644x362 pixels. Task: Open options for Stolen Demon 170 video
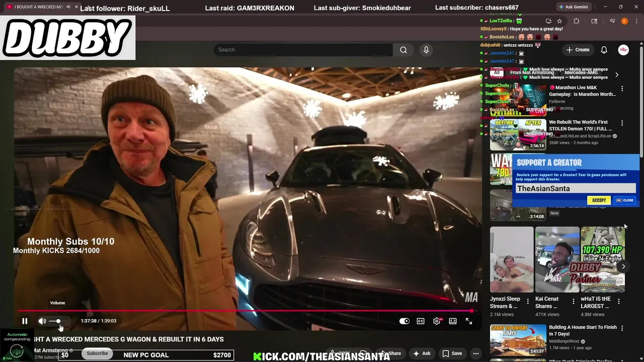pyautogui.click(x=622, y=123)
